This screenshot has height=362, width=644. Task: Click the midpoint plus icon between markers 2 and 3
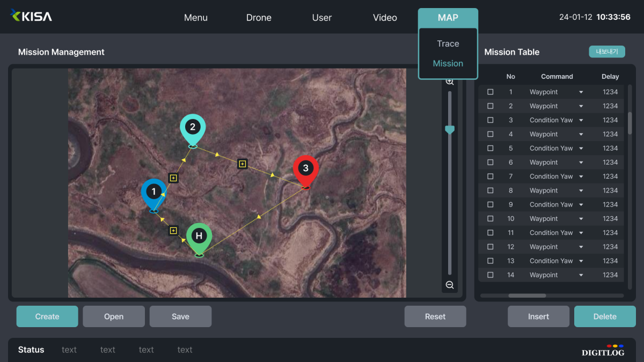[242, 164]
